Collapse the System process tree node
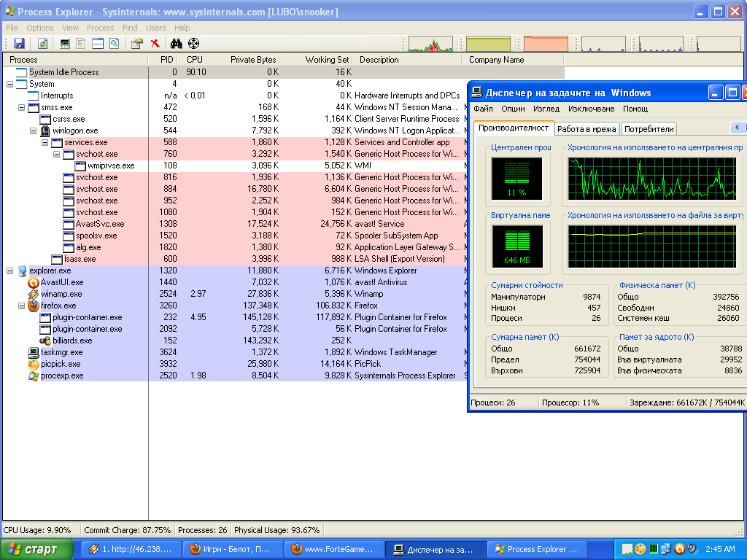 click(x=9, y=84)
